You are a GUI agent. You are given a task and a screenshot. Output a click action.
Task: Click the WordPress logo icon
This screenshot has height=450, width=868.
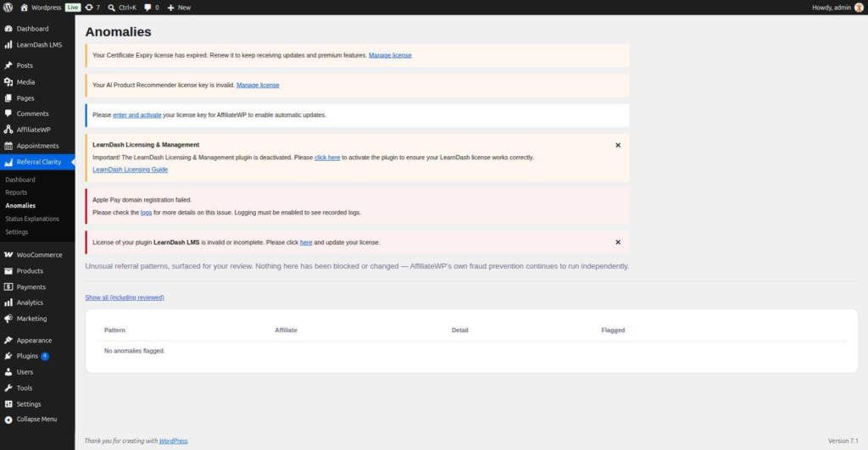click(x=8, y=7)
